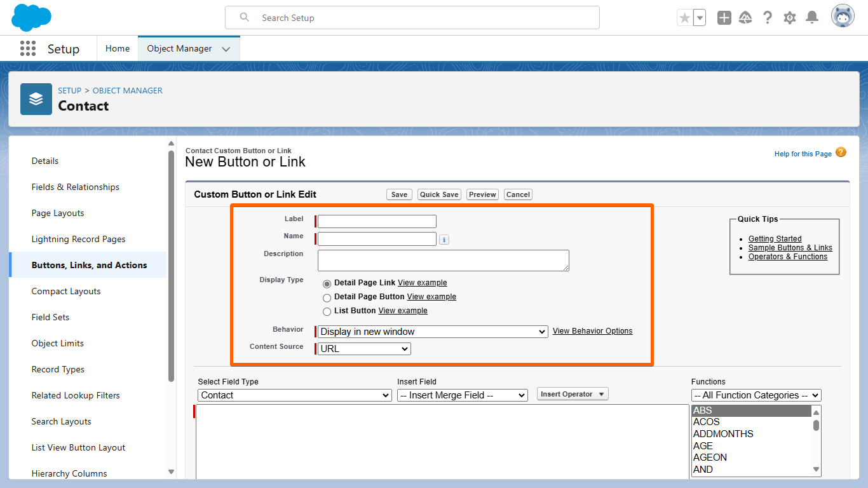
Task: Open Page Layouts in sidebar
Action: [58, 213]
